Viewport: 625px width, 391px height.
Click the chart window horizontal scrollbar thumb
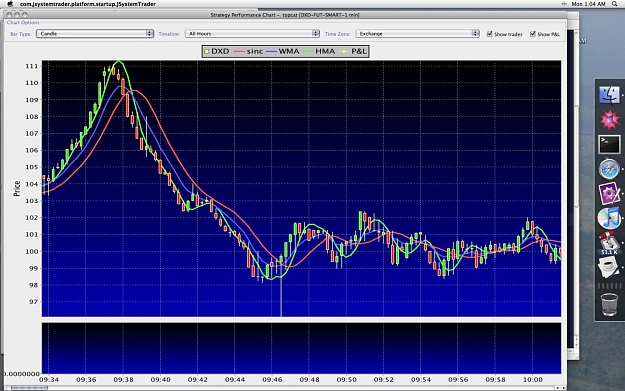tap(29, 387)
